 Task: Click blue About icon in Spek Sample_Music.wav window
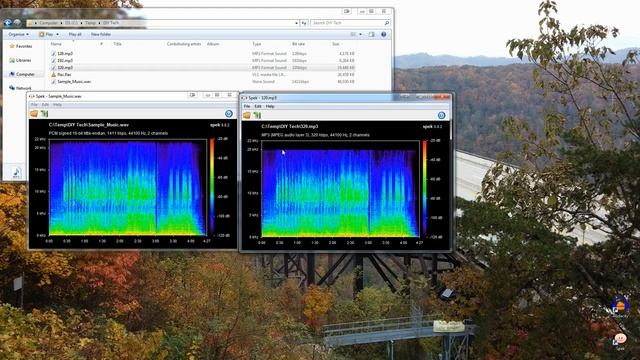point(229,114)
